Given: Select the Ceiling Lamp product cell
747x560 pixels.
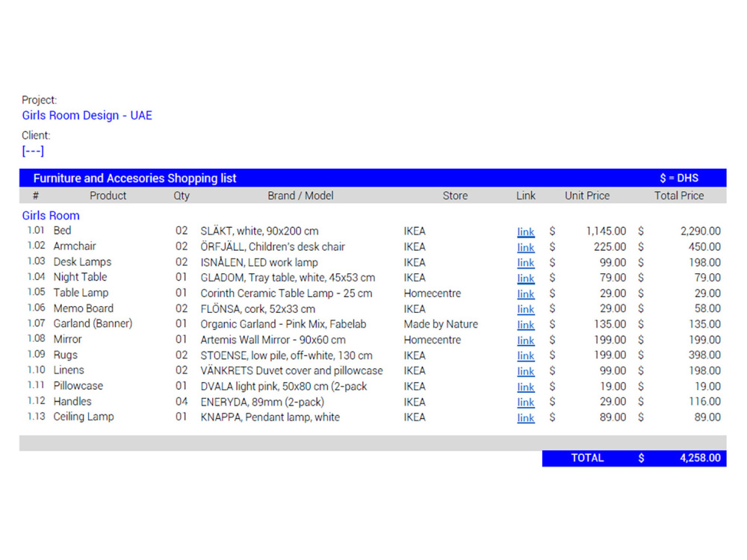Looking at the screenshot, I should coord(84,417).
